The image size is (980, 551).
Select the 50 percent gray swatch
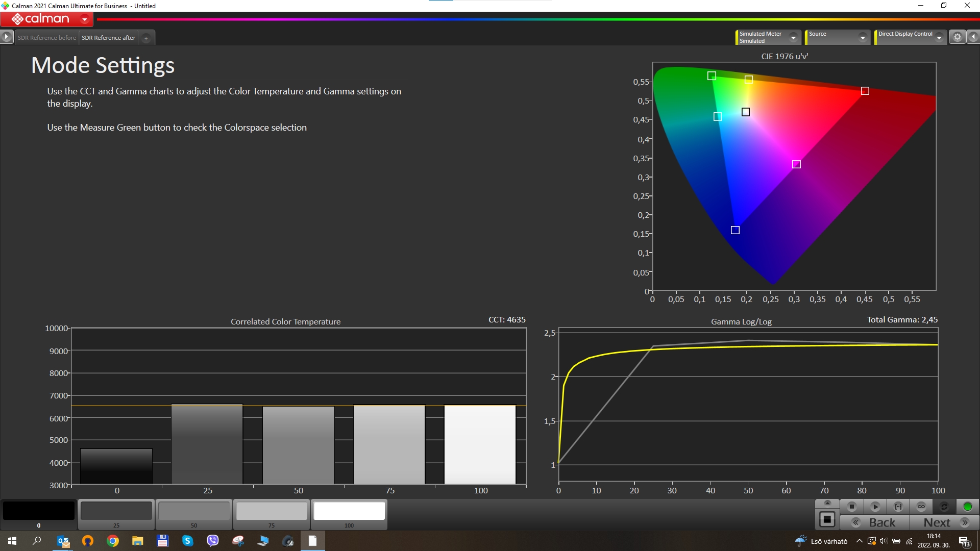click(x=194, y=511)
